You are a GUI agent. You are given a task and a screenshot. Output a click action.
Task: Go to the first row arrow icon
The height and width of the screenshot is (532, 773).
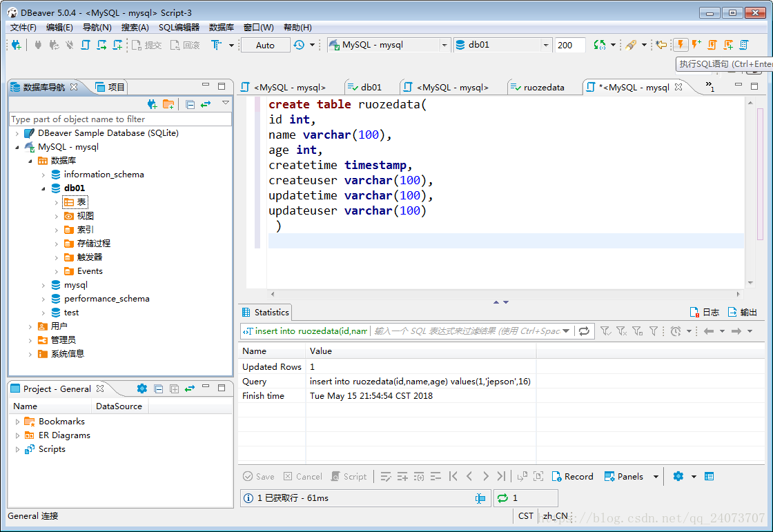coord(453,476)
